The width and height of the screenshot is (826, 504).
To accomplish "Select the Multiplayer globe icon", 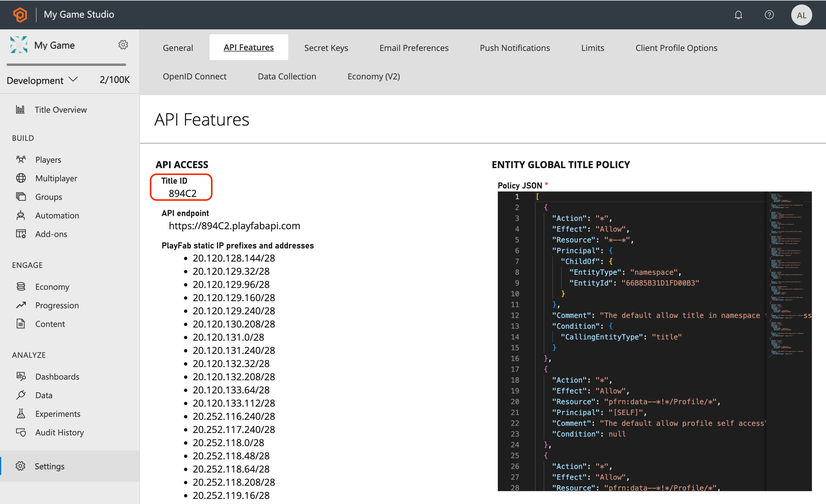I will (x=21, y=178).
